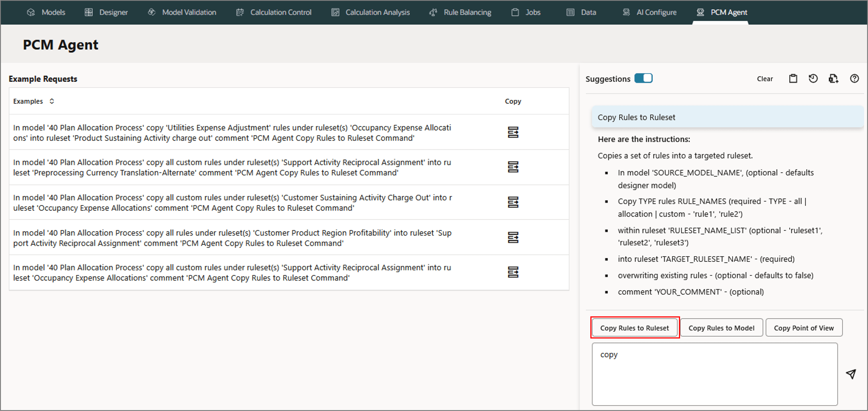Open the conversation history clock icon
Viewport: 868px width, 411px height.
tap(813, 79)
